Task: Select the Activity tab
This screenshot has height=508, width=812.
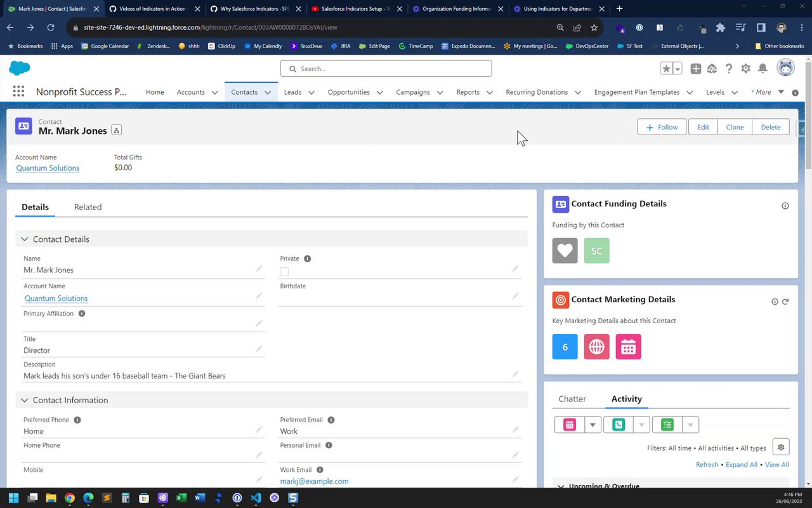Action: (x=627, y=399)
